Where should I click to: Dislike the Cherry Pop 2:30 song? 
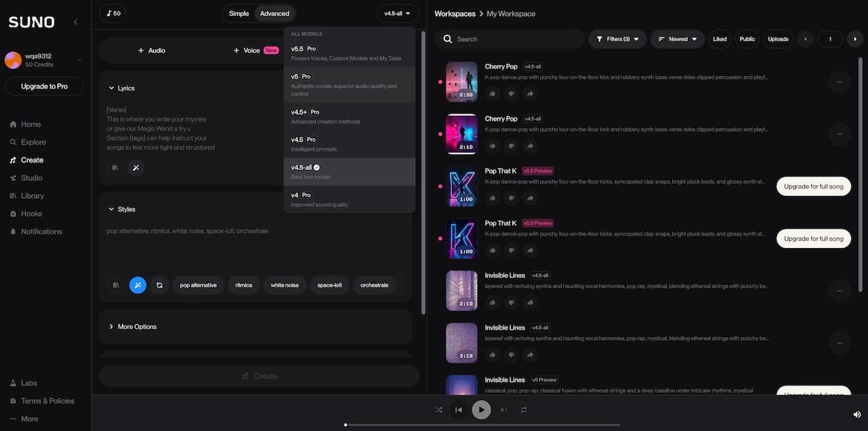point(511,93)
